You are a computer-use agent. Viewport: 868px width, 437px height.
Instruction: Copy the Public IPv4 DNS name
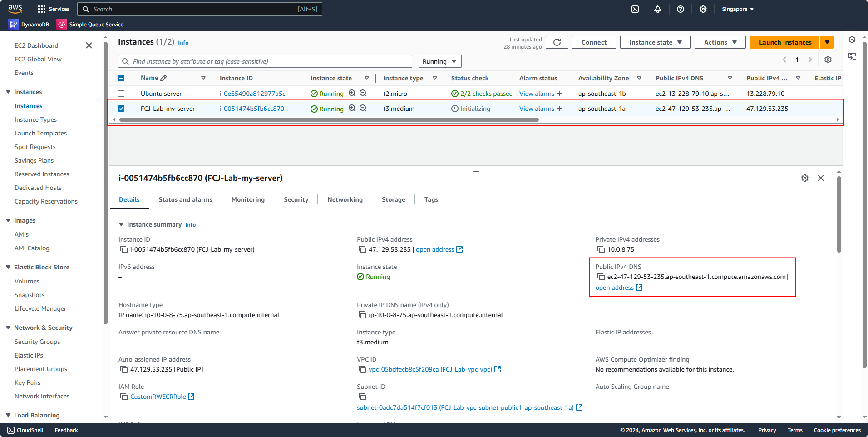tap(601, 277)
